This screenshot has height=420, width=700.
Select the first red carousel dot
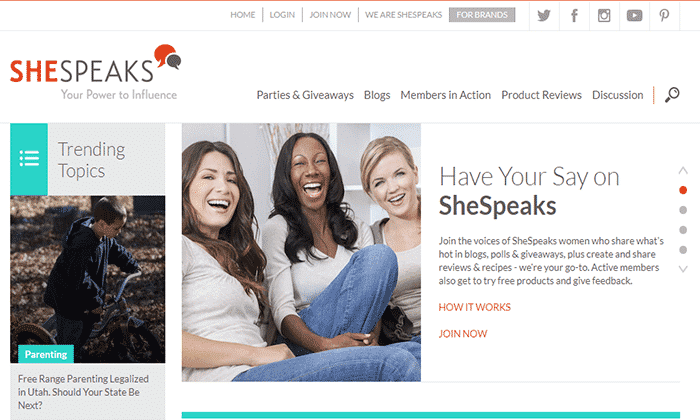683,190
